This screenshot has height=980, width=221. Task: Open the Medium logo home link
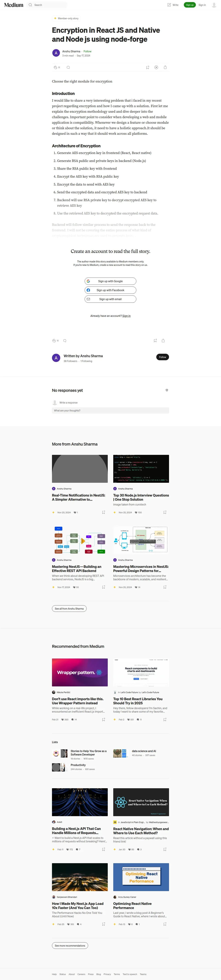coord(14,5)
